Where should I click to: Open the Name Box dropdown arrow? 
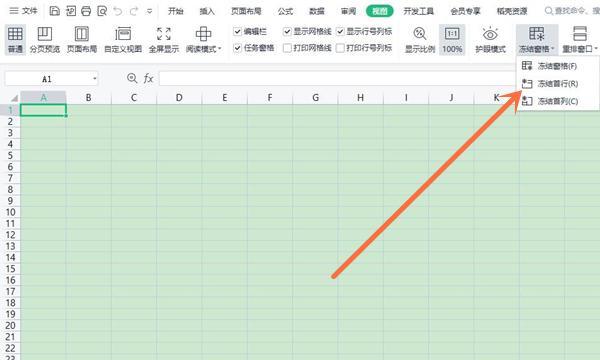point(94,79)
